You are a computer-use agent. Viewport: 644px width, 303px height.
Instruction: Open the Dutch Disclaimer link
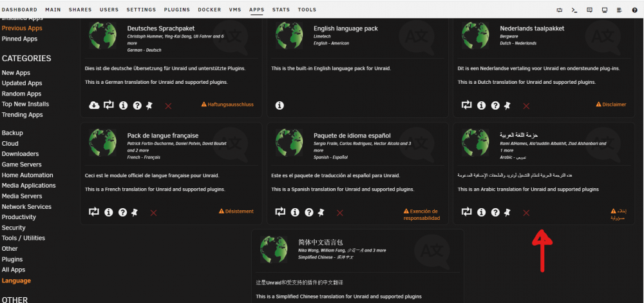(x=611, y=104)
